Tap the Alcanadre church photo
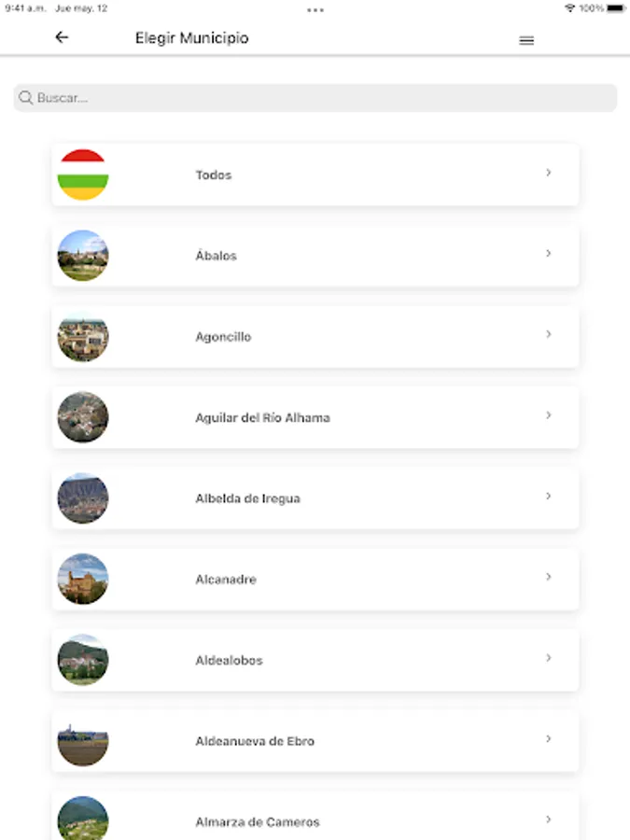This screenshot has height=840, width=630. pyautogui.click(x=83, y=579)
